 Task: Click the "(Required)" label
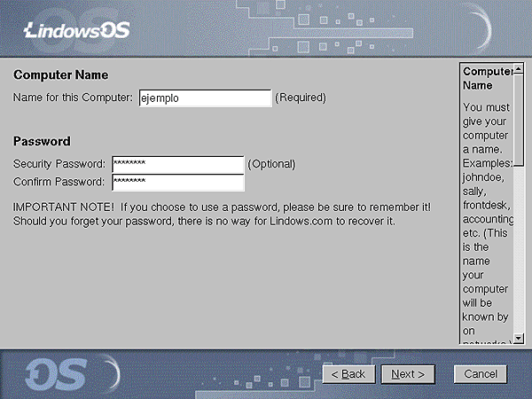pos(301,98)
